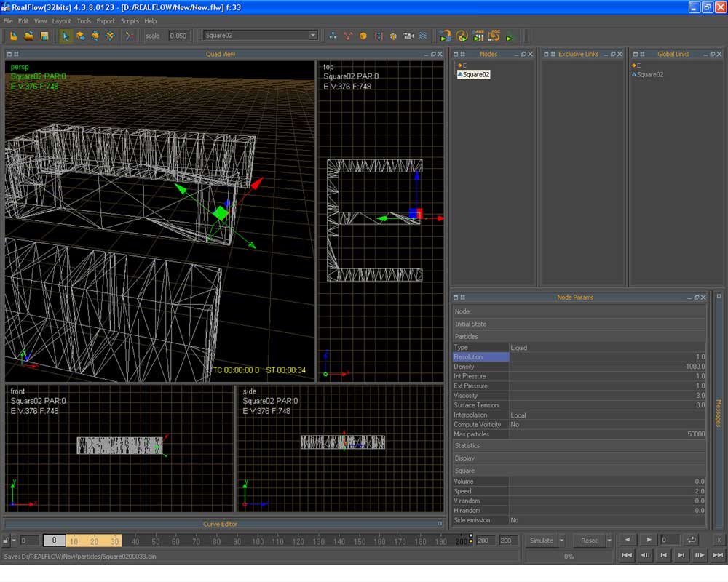The height and width of the screenshot is (582, 728).
Task: Activate the Select arrow tool
Action: [66, 36]
